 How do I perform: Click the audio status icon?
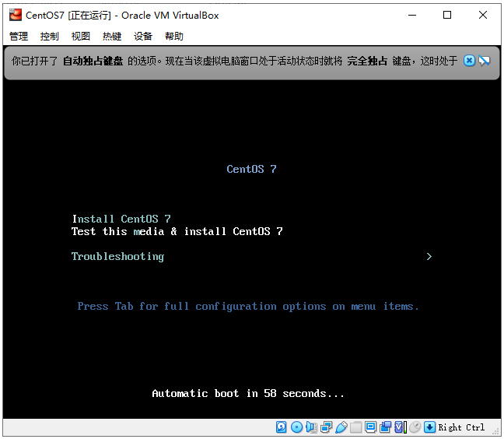[311, 427]
